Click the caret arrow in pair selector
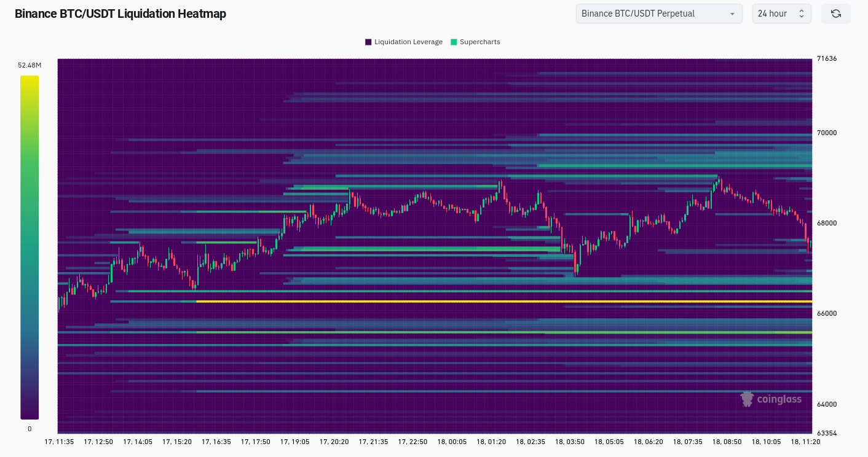 [x=732, y=14]
